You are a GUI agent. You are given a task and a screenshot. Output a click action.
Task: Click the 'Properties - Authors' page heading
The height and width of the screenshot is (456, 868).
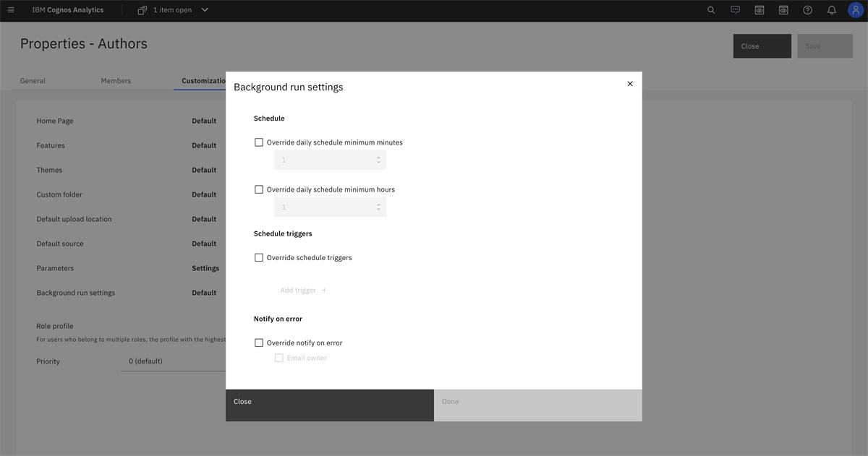[x=84, y=43]
